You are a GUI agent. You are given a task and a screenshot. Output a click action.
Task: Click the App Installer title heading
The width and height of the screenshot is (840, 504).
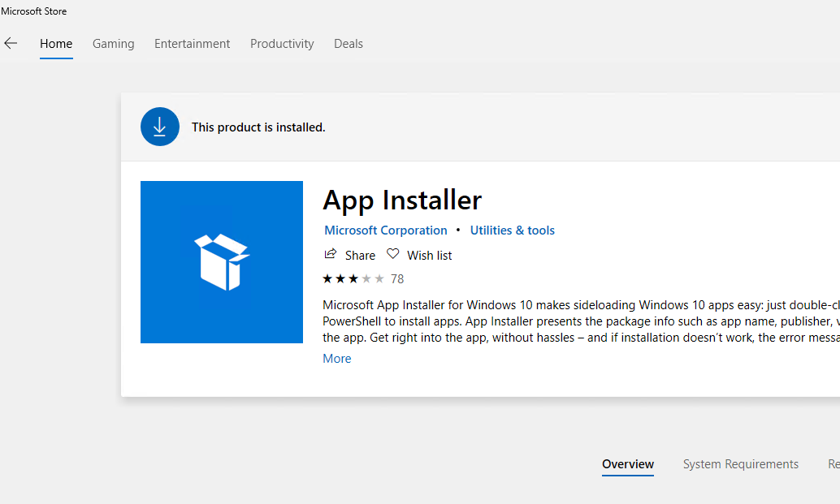click(402, 200)
